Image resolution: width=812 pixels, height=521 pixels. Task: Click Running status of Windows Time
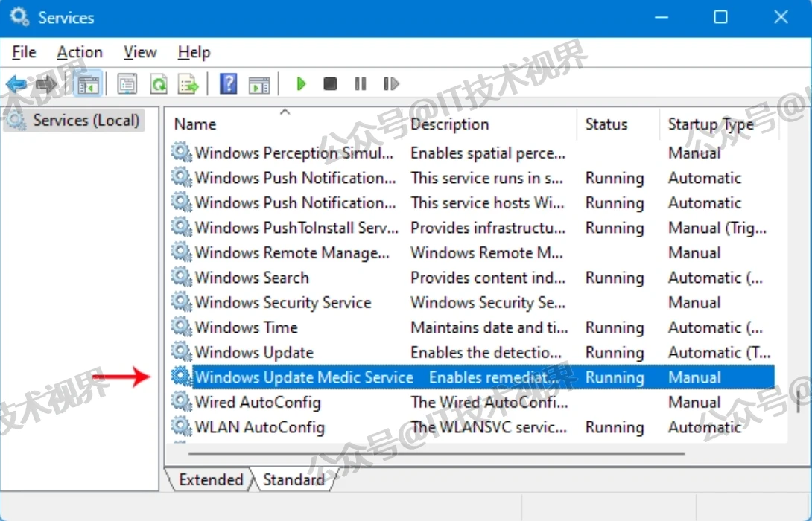615,327
